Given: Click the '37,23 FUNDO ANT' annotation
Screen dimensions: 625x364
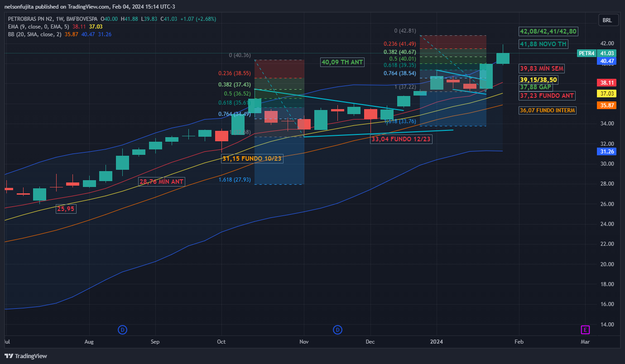Looking at the screenshot, I should point(547,96).
